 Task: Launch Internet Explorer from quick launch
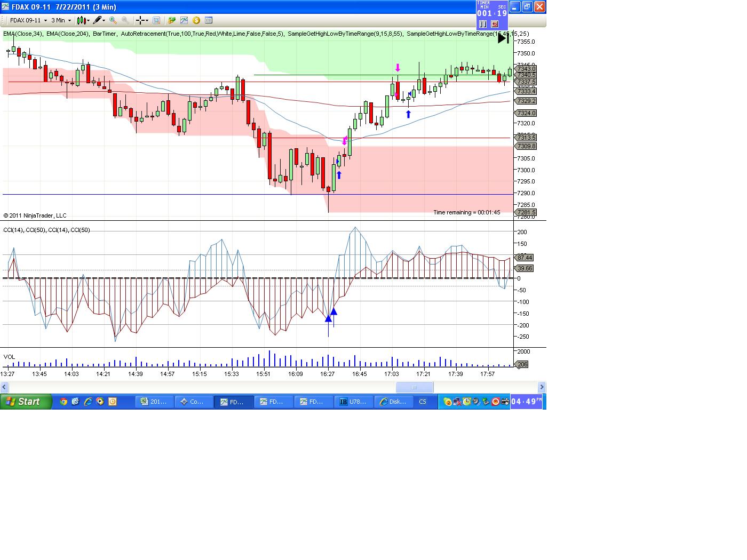(88, 402)
